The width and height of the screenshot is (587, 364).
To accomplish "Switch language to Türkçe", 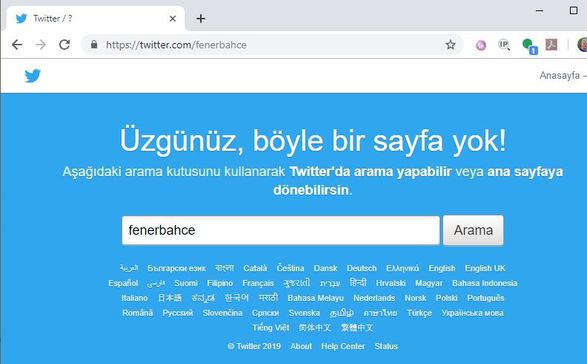I will coord(419,313).
